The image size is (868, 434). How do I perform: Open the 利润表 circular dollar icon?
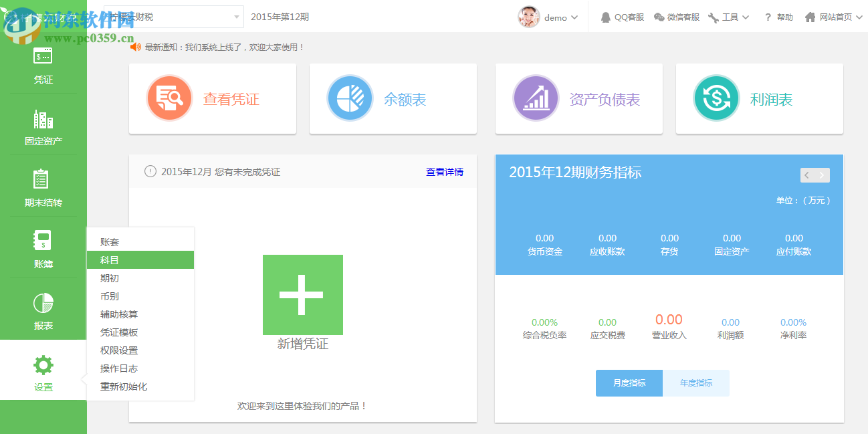[716, 98]
